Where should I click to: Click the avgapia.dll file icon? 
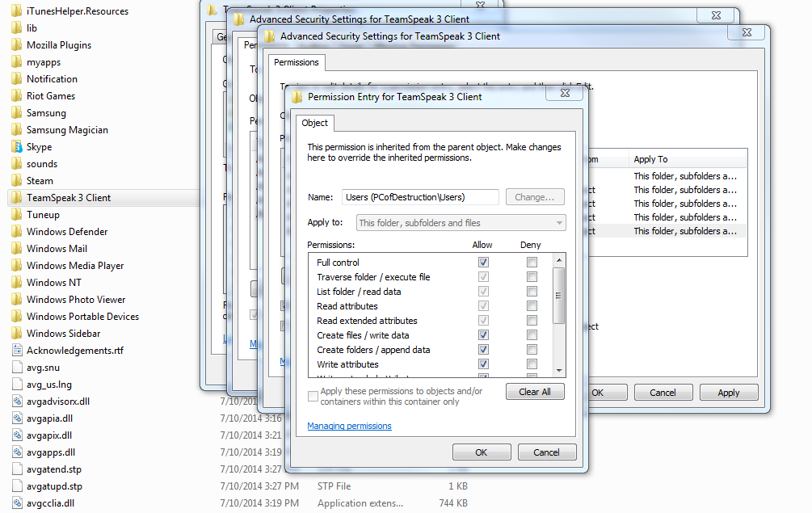(x=17, y=418)
